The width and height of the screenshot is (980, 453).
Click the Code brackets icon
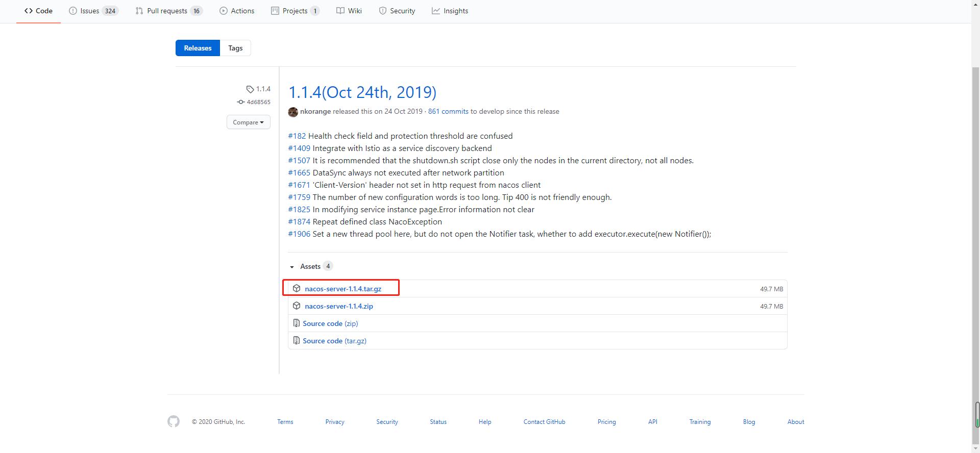(x=29, y=11)
